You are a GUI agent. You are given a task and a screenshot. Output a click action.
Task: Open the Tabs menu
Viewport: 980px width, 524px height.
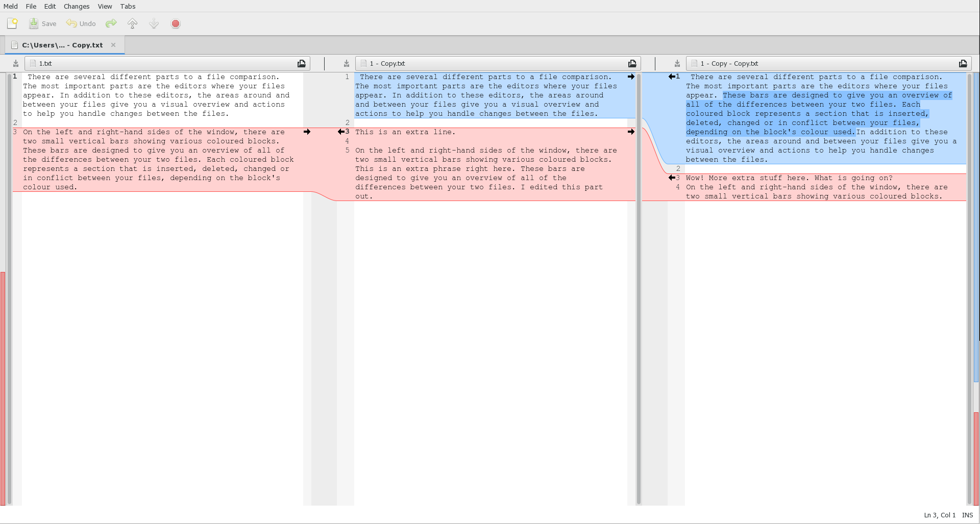point(128,6)
